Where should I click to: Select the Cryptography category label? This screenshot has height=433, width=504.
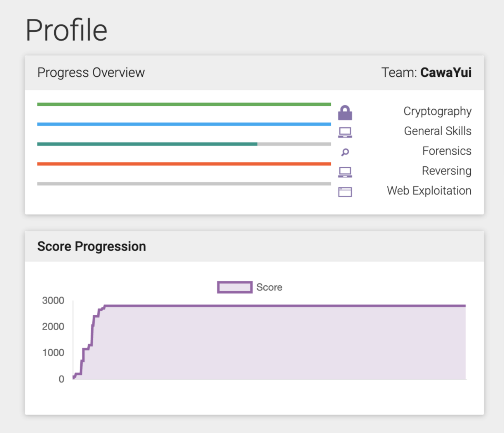(437, 111)
